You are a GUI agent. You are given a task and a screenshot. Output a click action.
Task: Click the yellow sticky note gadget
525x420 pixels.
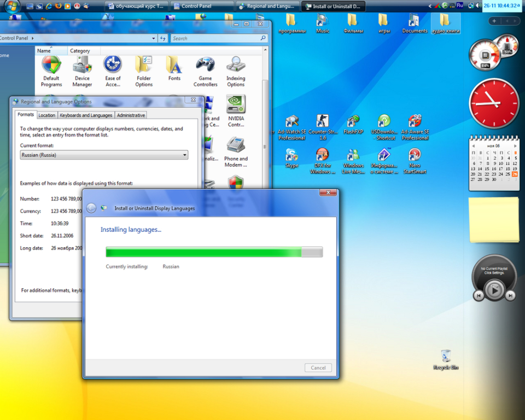(x=494, y=220)
